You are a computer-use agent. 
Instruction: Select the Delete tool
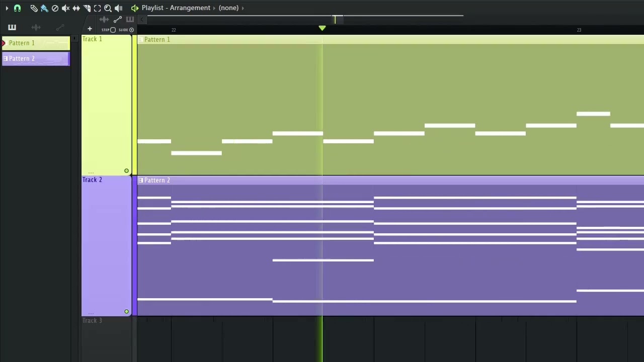point(55,8)
